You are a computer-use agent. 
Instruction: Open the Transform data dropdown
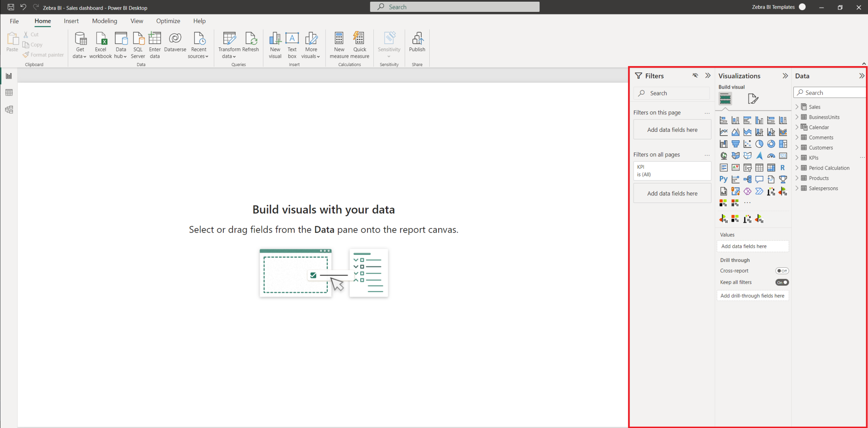[229, 45]
